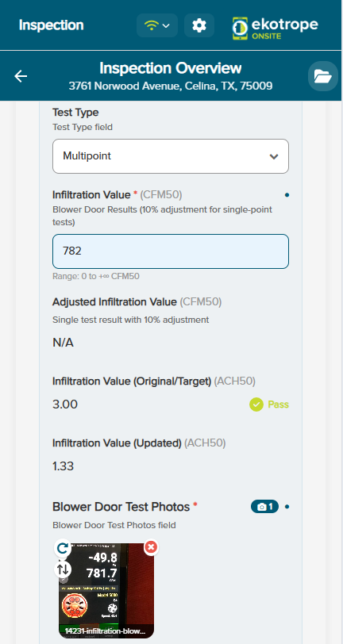Rotate the blower door photo

(63, 548)
